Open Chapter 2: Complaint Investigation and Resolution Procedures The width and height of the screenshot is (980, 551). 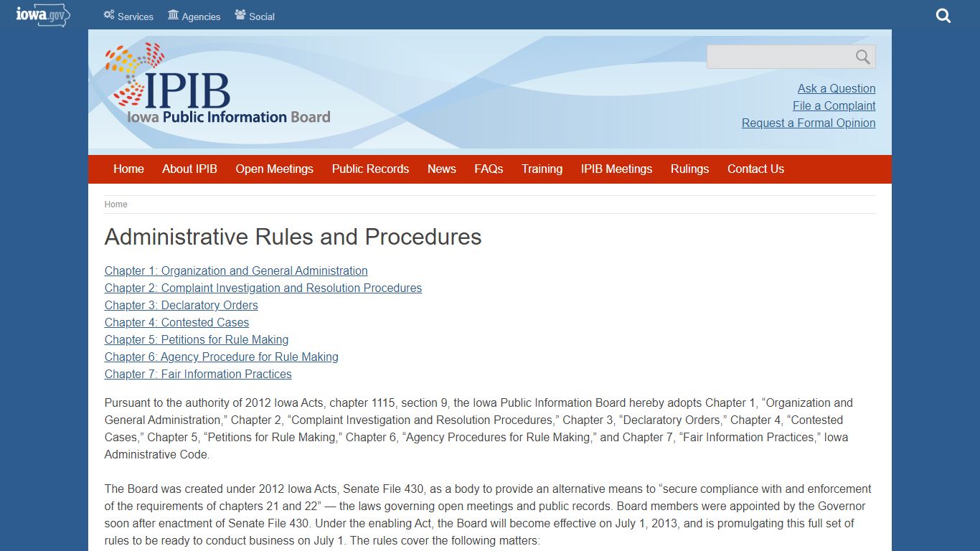click(x=263, y=288)
